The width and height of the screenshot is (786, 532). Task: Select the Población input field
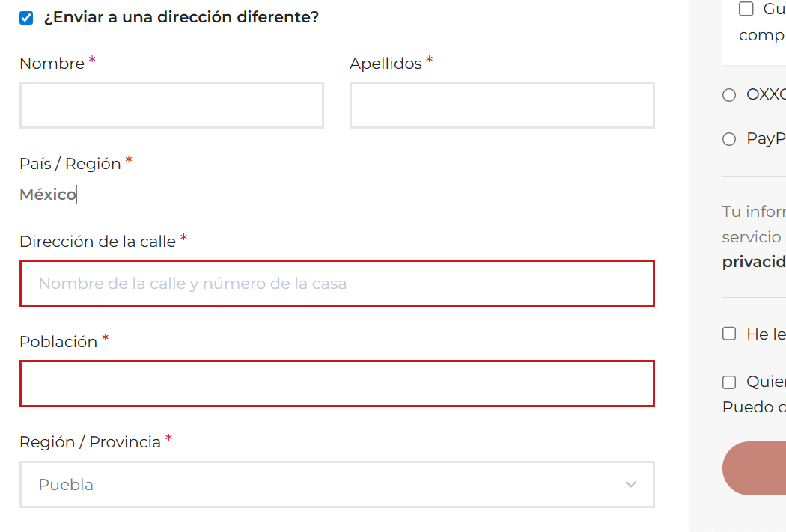click(337, 384)
